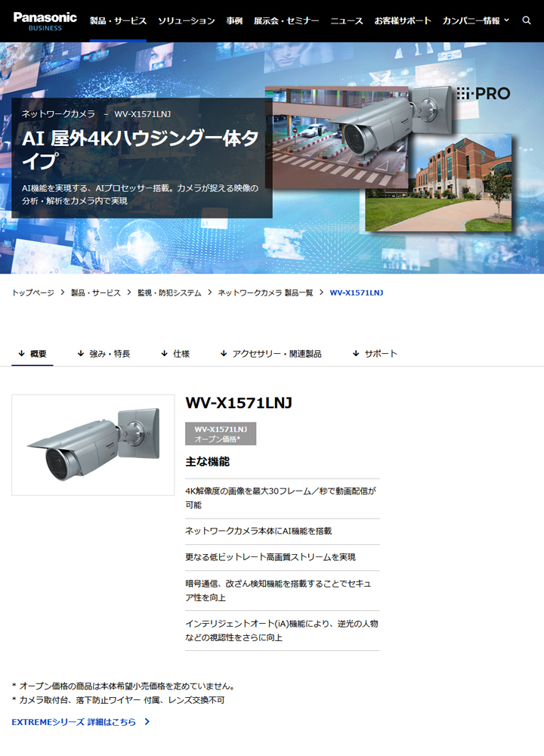Expand the カンパニー情報 dropdown menu
The height and width of the screenshot is (756, 544).
[475, 20]
